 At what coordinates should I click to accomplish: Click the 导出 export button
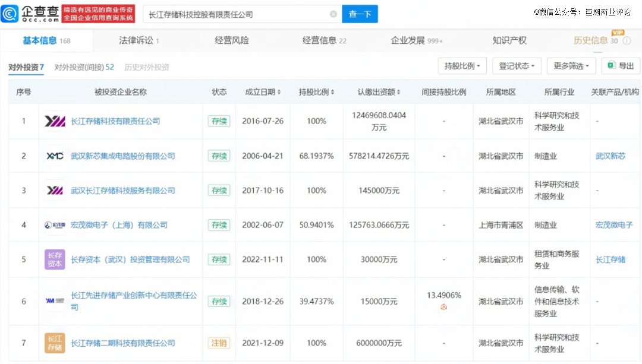click(x=621, y=66)
